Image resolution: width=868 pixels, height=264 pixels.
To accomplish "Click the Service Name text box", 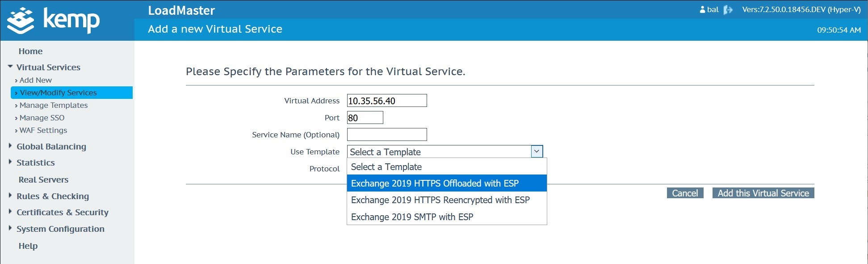I will coord(387,135).
